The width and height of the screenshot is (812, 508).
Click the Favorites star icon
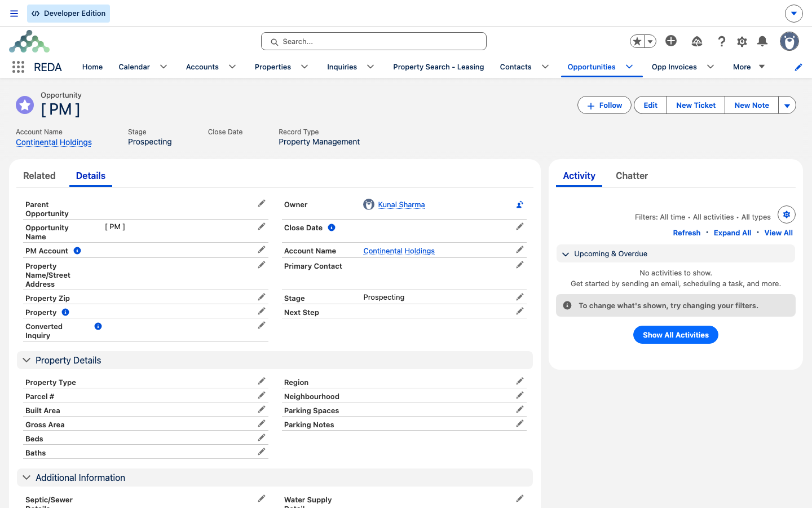pyautogui.click(x=637, y=41)
